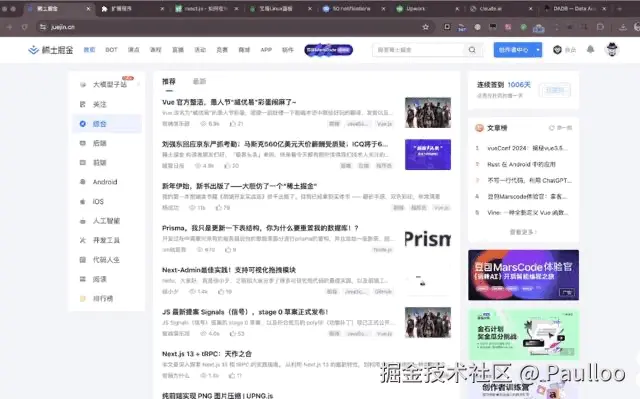Click the 豆包MarsCode体验官 banner ad
Image resolution: width=640 pixels, height=399 pixels.
tap(523, 275)
